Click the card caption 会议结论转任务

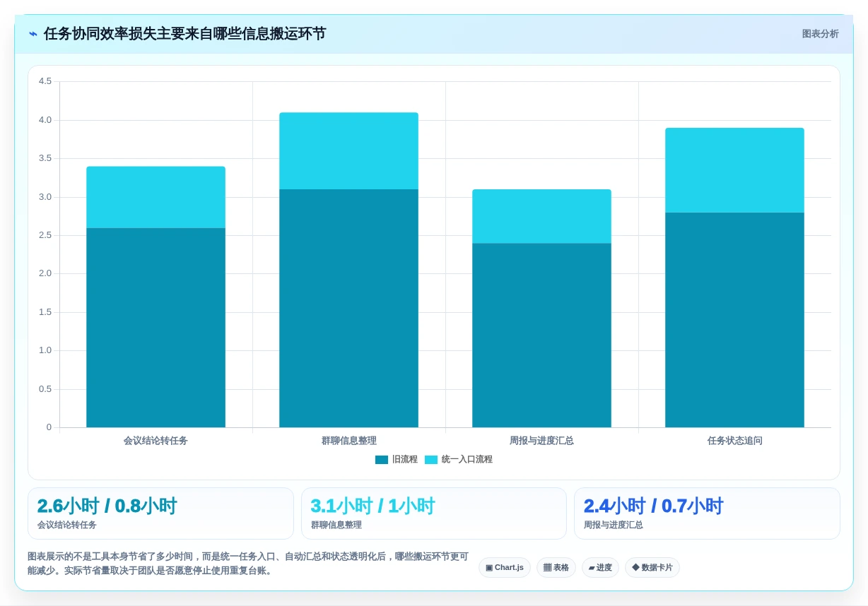tap(67, 525)
